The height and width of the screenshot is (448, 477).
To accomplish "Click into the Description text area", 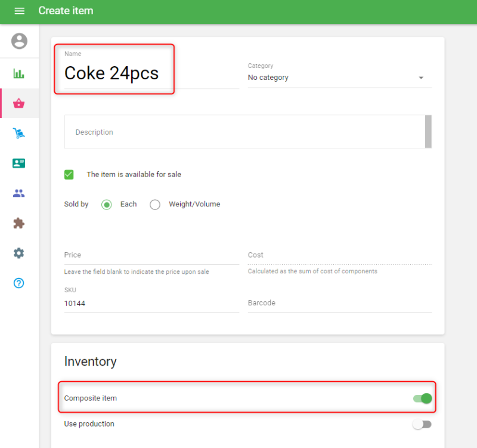I will click(243, 132).
